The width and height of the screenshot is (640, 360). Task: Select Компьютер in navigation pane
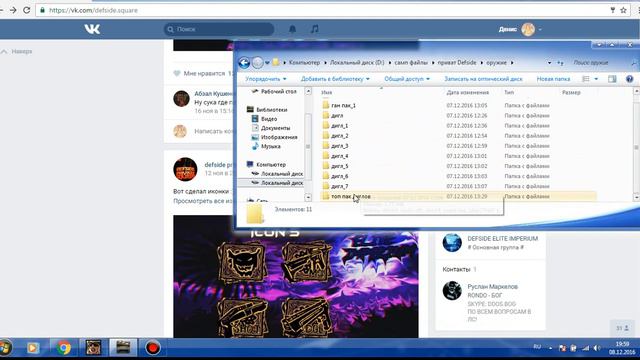pyautogui.click(x=271, y=164)
